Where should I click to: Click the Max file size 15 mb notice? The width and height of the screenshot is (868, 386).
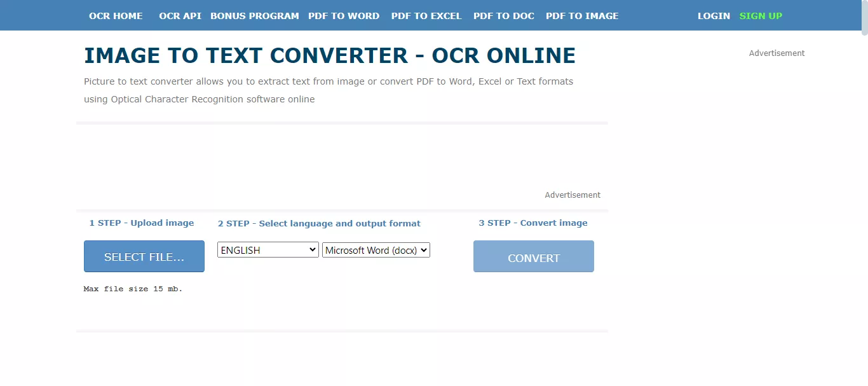133,288
